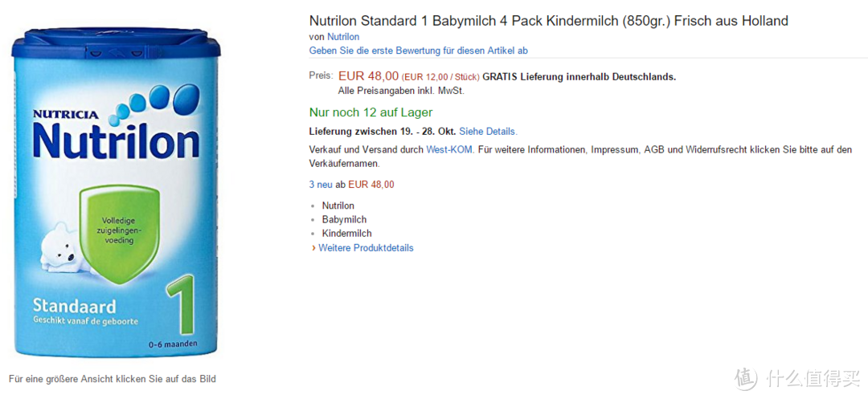
Task: Click the EUR 48,00 price
Action: click(x=369, y=76)
